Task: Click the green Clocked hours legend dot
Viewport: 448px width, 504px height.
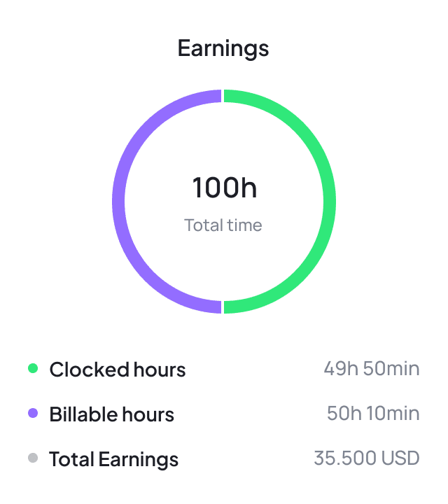Action: (x=33, y=368)
